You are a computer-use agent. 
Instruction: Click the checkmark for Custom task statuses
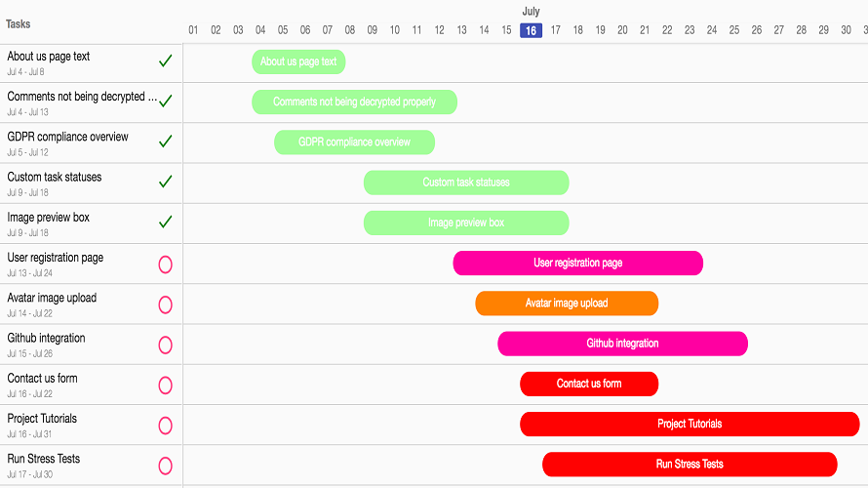165,182
